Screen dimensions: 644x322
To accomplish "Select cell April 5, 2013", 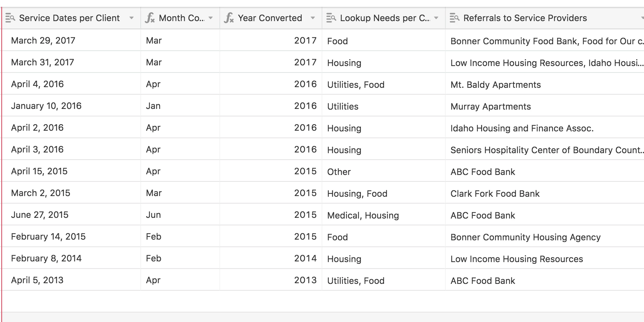I will pyautogui.click(x=71, y=280).
